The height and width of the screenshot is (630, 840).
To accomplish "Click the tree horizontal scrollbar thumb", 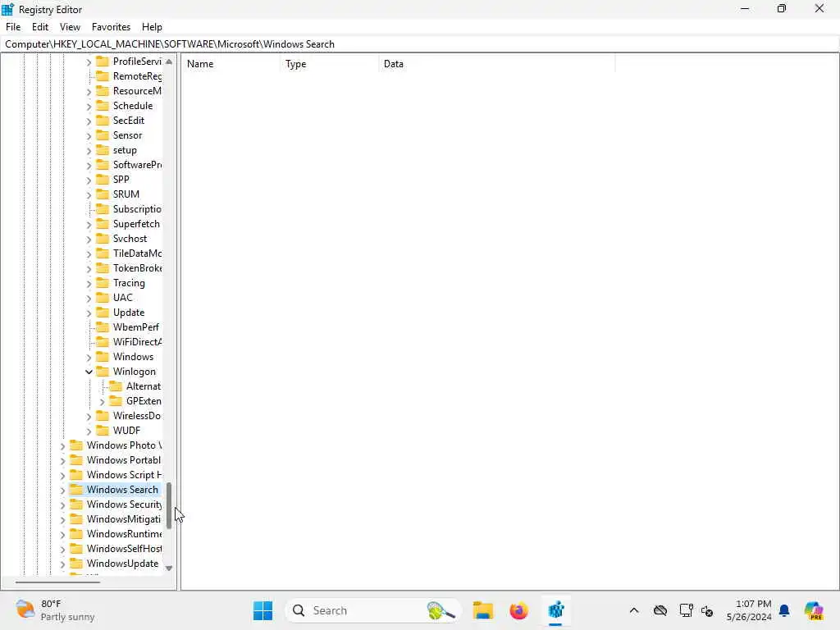I will click(x=57, y=582).
